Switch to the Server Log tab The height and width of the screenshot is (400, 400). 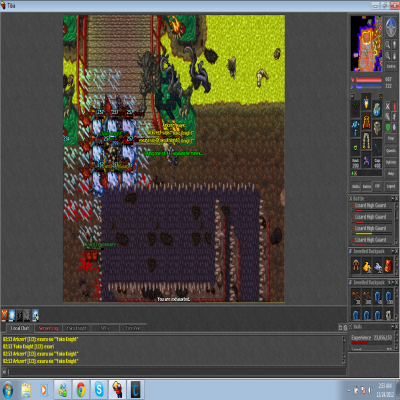(x=48, y=328)
